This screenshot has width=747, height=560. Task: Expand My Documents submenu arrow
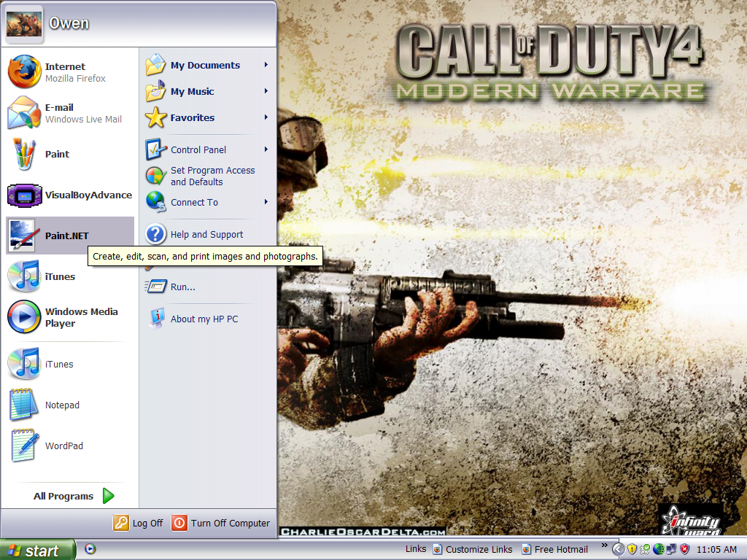(266, 65)
